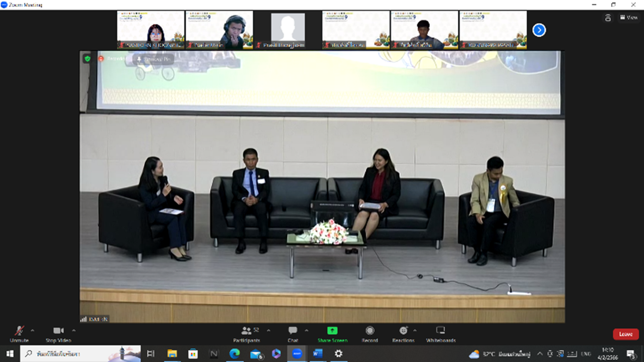Click the green encryption shield icon
This screenshot has width=644, height=362.
coord(87,59)
